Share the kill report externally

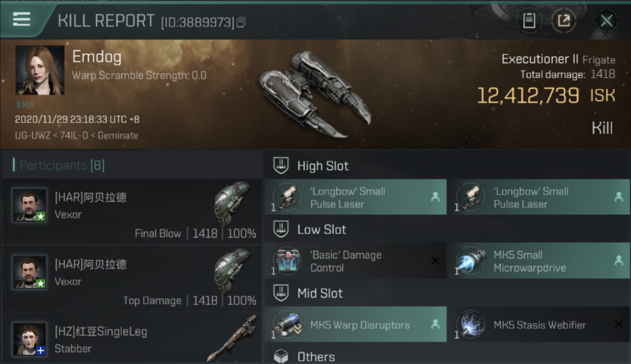click(563, 20)
